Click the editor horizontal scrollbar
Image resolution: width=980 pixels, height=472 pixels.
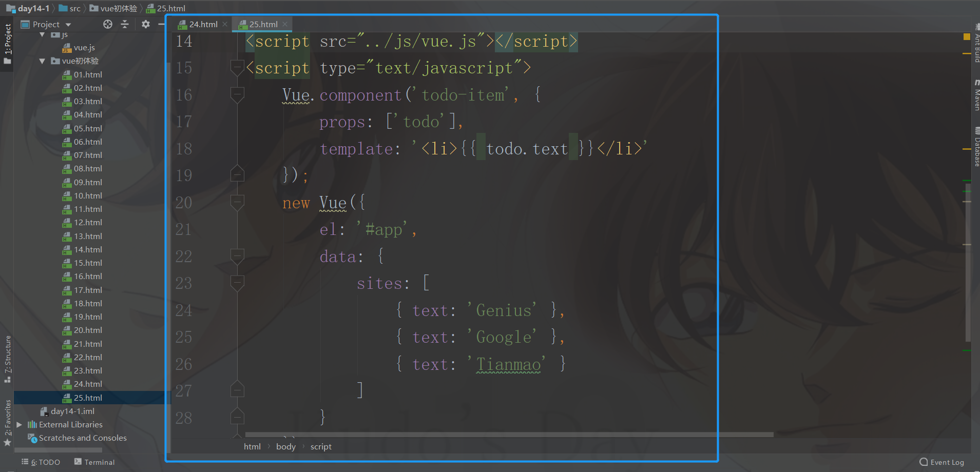509,435
